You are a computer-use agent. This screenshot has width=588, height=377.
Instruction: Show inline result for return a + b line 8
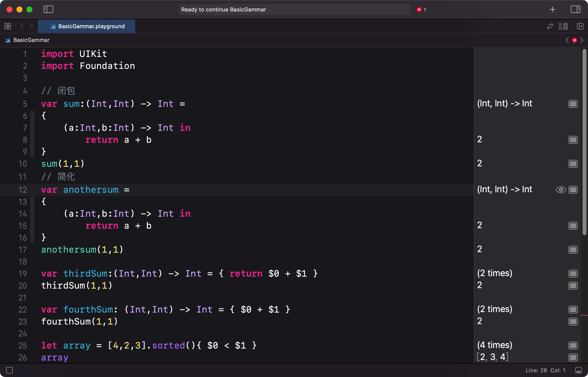pos(573,140)
